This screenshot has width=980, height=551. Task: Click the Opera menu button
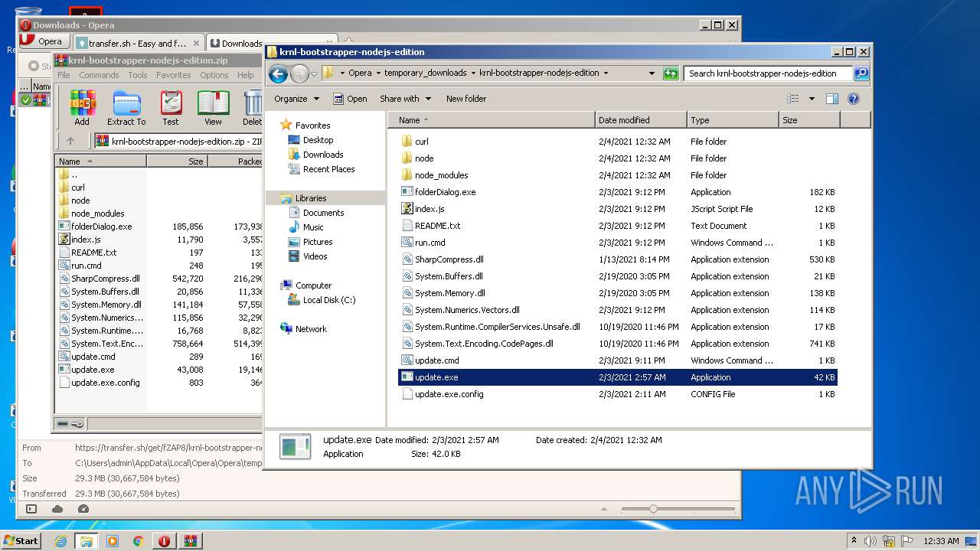[x=44, y=42]
